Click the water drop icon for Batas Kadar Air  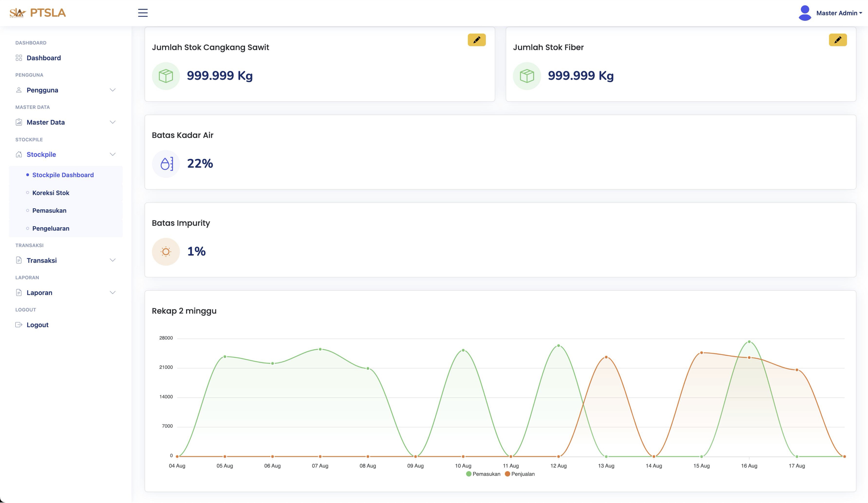coord(166,164)
